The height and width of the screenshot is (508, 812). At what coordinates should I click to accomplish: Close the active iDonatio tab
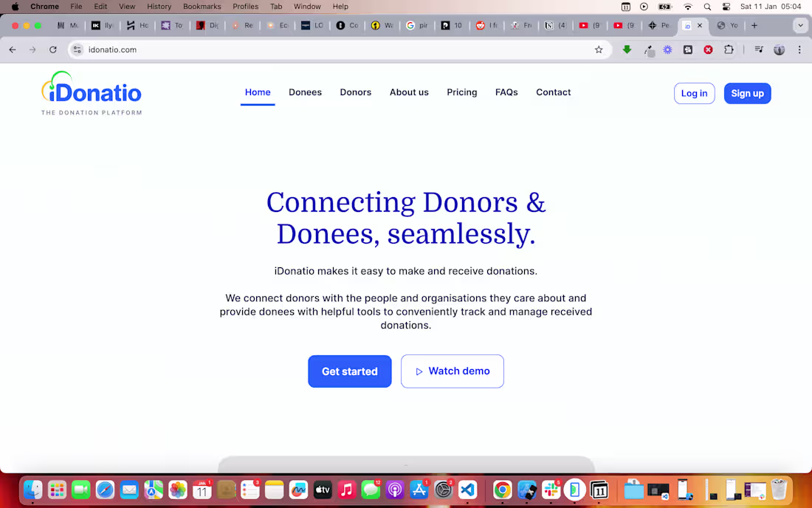coord(700,25)
